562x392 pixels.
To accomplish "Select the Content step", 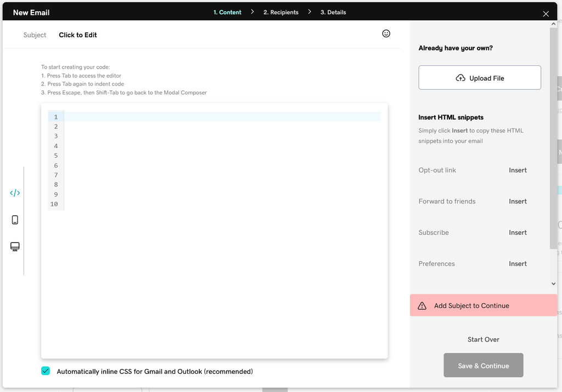I will (x=227, y=12).
